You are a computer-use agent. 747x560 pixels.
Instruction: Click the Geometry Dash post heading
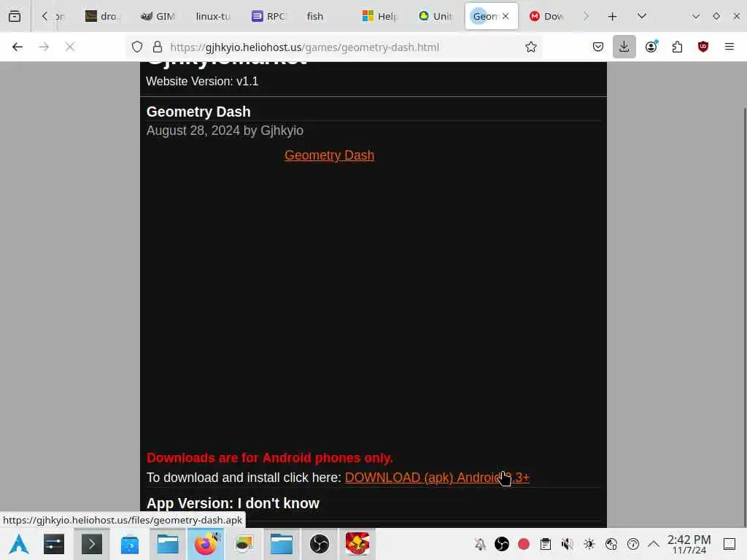click(x=198, y=112)
